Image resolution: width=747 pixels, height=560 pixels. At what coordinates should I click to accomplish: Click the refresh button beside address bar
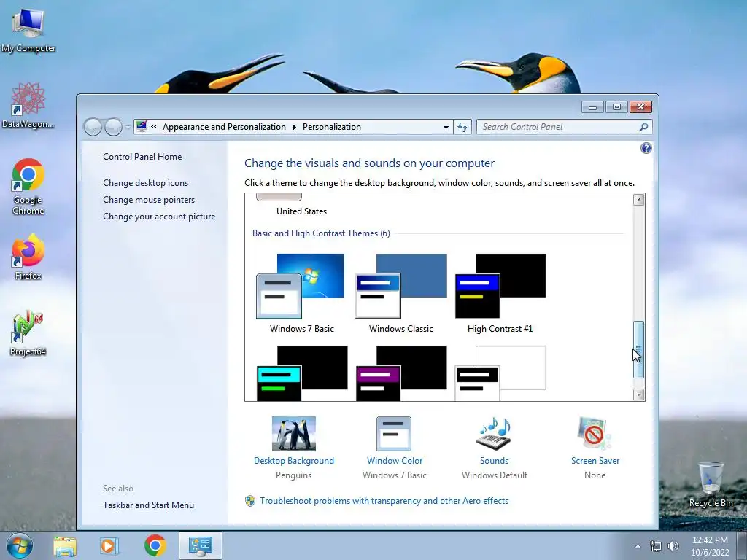[x=462, y=127]
